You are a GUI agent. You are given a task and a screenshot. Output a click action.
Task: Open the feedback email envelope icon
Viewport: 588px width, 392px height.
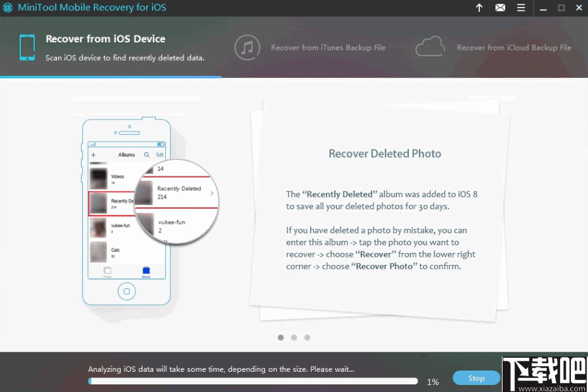[501, 8]
